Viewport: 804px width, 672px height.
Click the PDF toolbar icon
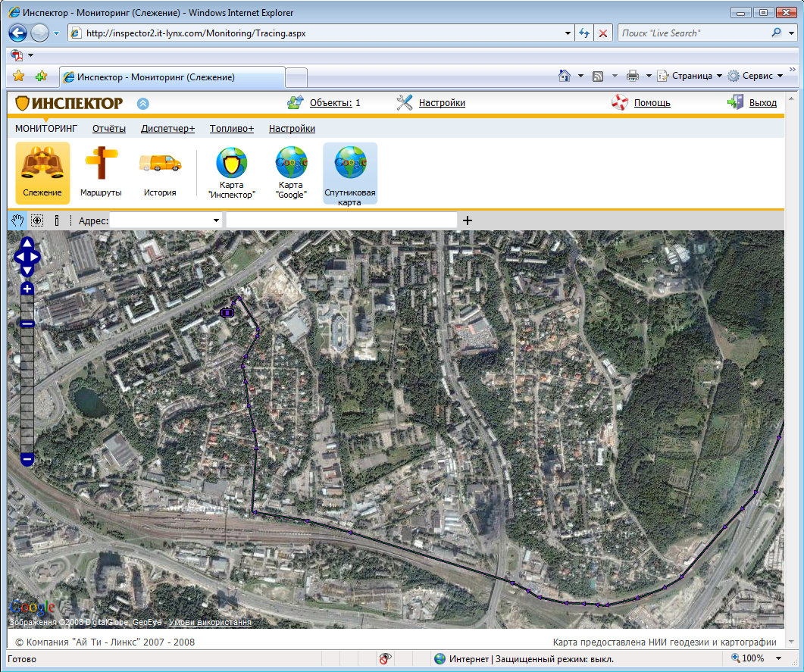coord(17,55)
